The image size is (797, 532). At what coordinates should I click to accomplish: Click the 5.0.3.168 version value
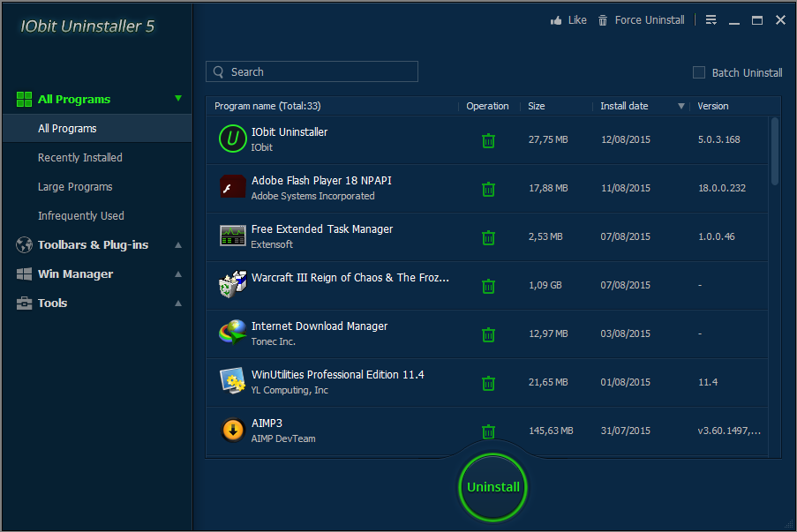click(718, 139)
